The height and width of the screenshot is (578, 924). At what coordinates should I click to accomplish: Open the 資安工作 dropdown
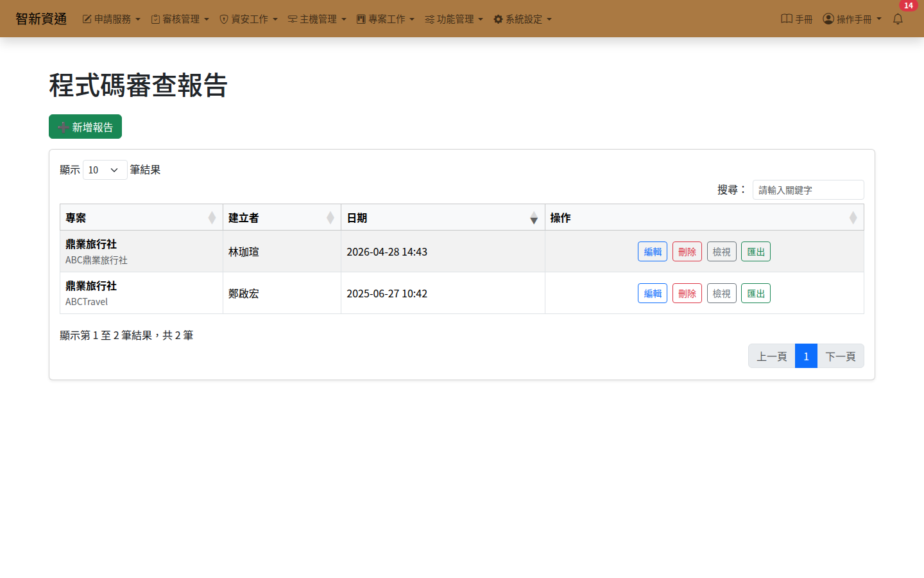click(x=249, y=19)
